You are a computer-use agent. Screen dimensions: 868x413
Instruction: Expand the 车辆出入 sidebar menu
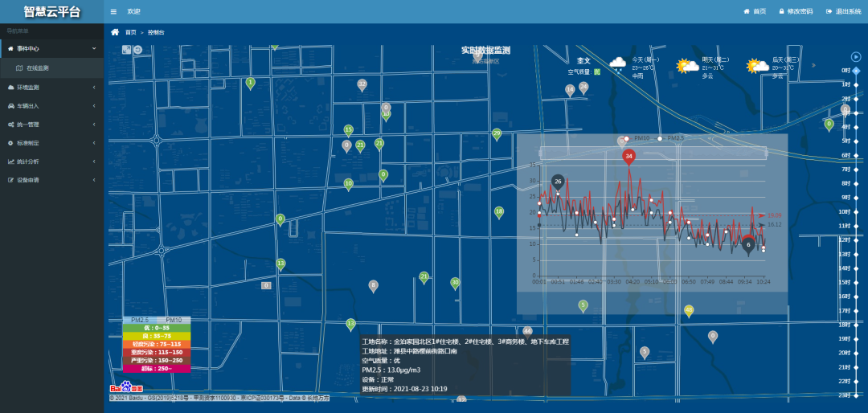[x=51, y=105]
